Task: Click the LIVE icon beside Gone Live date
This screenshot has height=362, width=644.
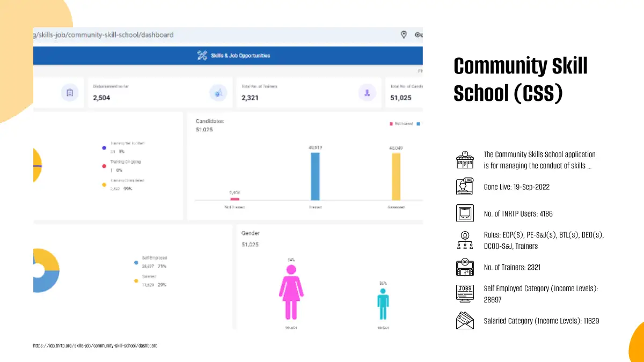Action: [x=465, y=187]
